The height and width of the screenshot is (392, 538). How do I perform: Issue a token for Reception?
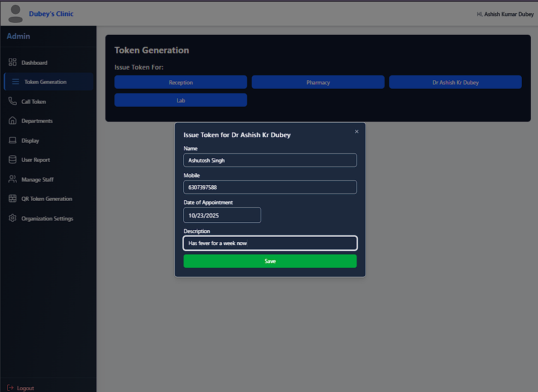pyautogui.click(x=180, y=82)
